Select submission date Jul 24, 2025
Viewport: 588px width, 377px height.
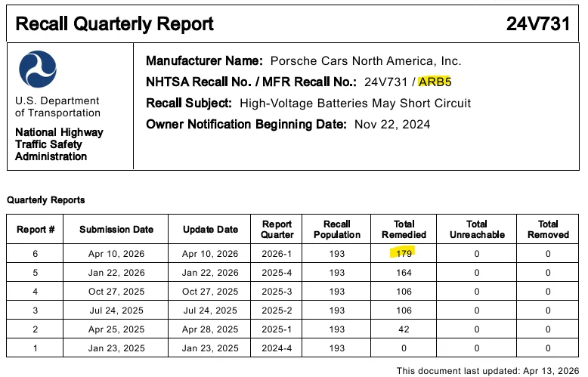116,311
